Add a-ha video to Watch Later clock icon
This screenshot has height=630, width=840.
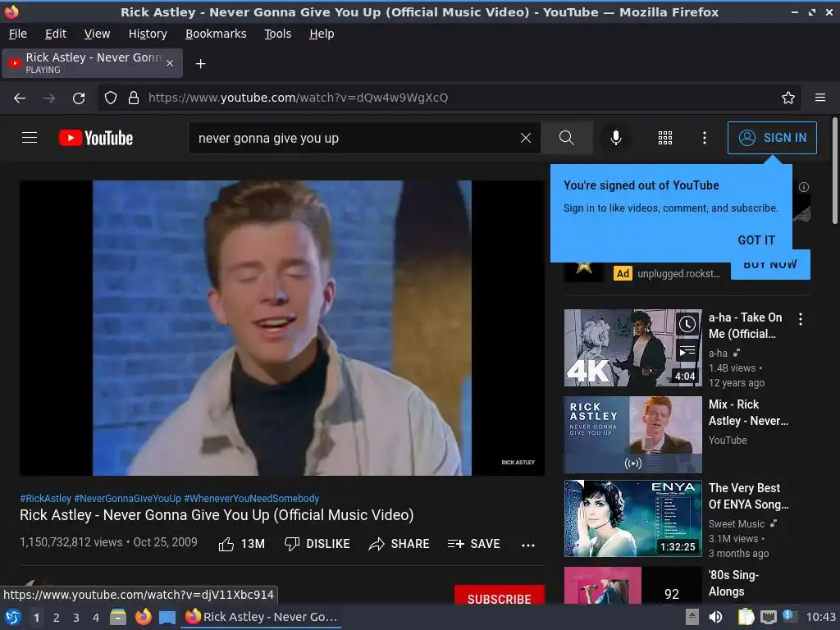pyautogui.click(x=687, y=324)
